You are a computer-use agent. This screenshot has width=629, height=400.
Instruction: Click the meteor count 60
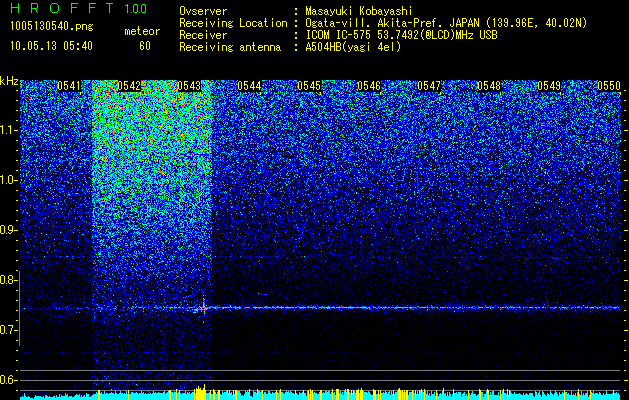(x=145, y=46)
